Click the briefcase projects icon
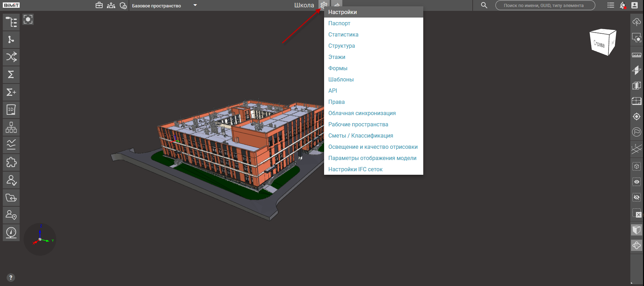This screenshot has height=286, width=644. click(99, 5)
